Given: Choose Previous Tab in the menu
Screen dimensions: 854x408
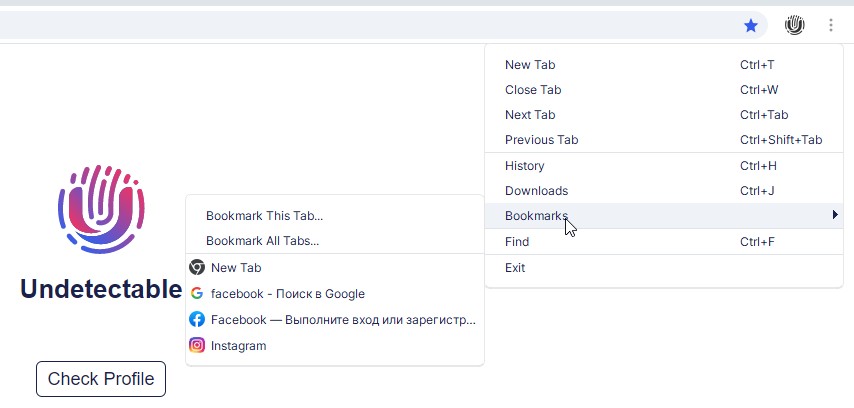Looking at the screenshot, I should click(541, 140).
